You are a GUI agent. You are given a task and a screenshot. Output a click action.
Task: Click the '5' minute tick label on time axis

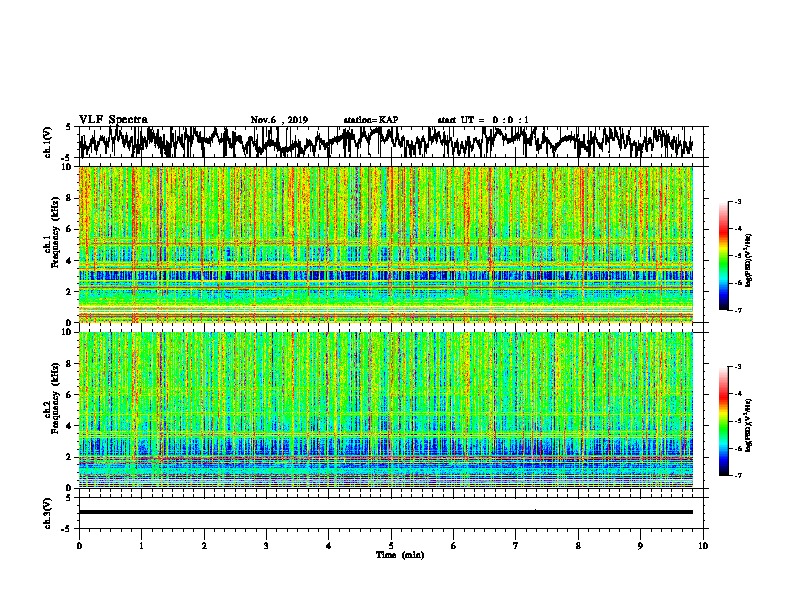pos(391,546)
